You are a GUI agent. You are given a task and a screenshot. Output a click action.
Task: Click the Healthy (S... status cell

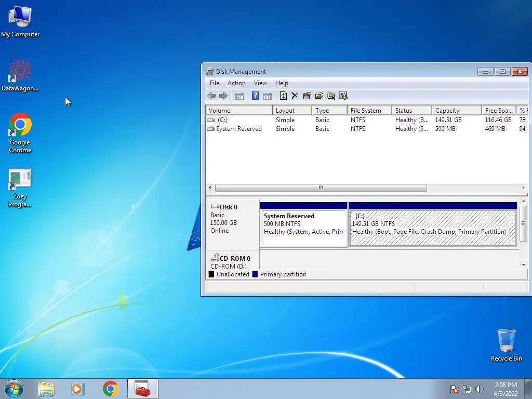[x=412, y=129]
